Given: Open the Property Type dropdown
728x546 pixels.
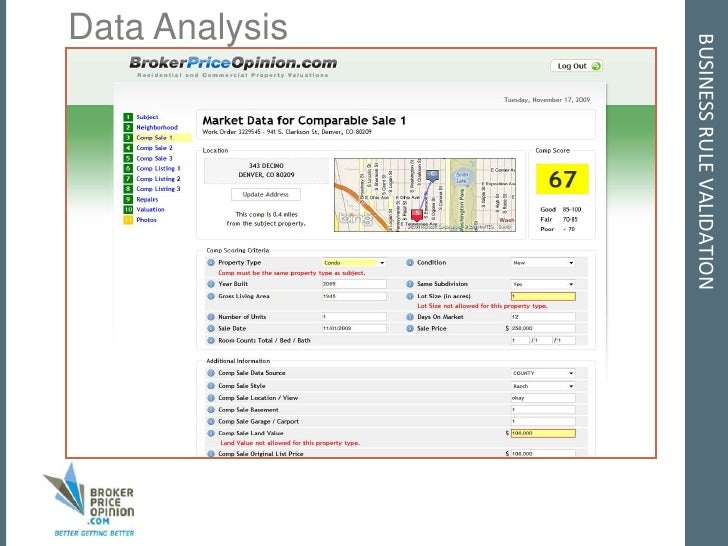Looking at the screenshot, I should (x=354, y=263).
